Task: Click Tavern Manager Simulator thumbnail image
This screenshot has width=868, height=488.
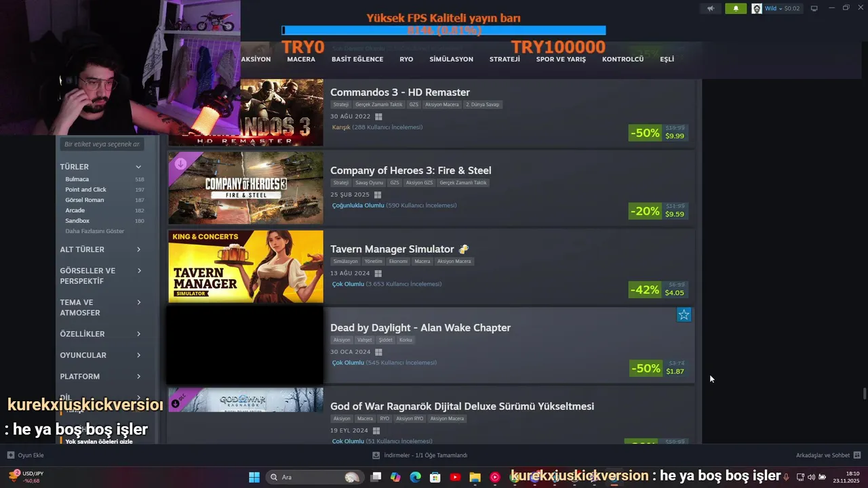Action: 245,266
